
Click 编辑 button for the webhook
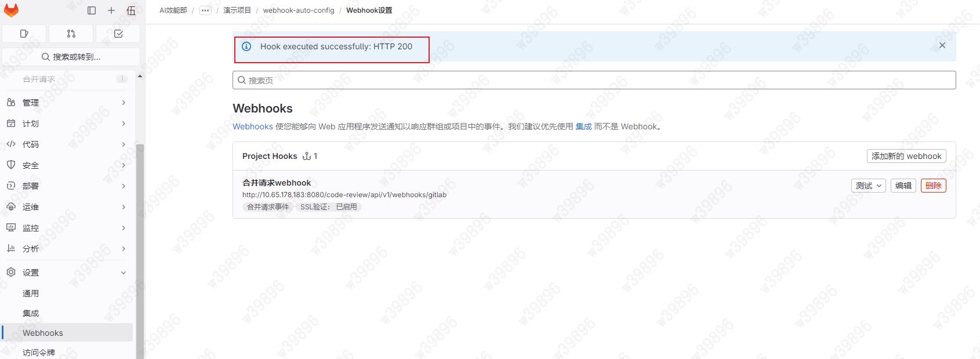(x=903, y=186)
